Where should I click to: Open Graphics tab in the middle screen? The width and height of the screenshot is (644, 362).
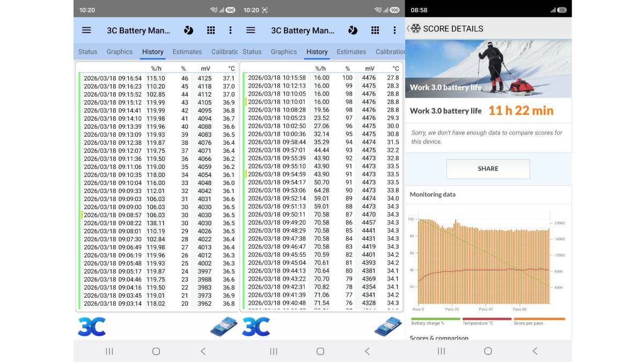283,52
